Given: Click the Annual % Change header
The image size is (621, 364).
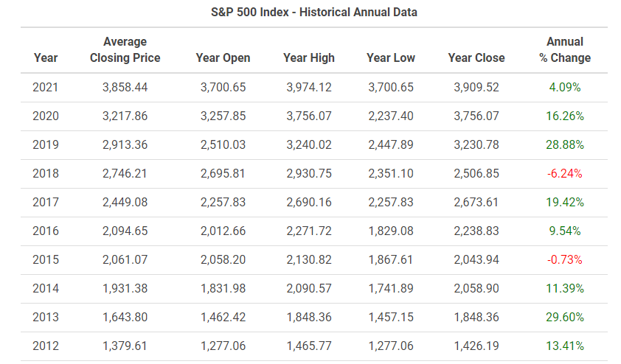Looking at the screenshot, I should pyautogui.click(x=565, y=49).
